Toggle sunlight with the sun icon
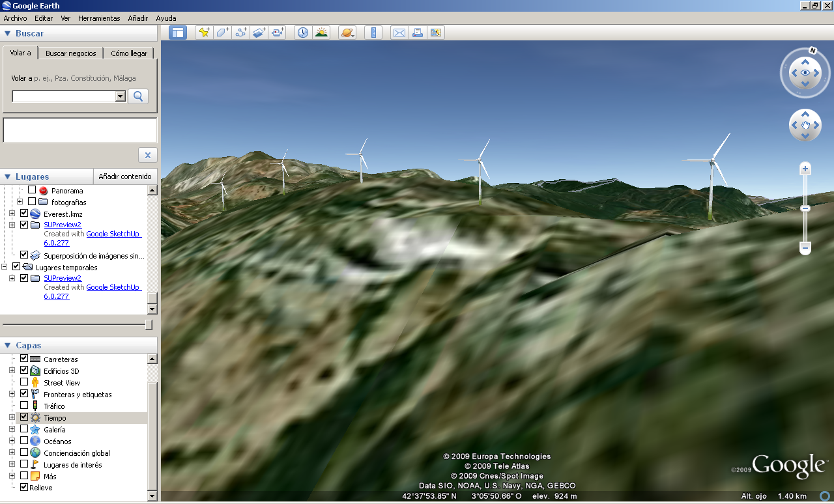 point(321,32)
